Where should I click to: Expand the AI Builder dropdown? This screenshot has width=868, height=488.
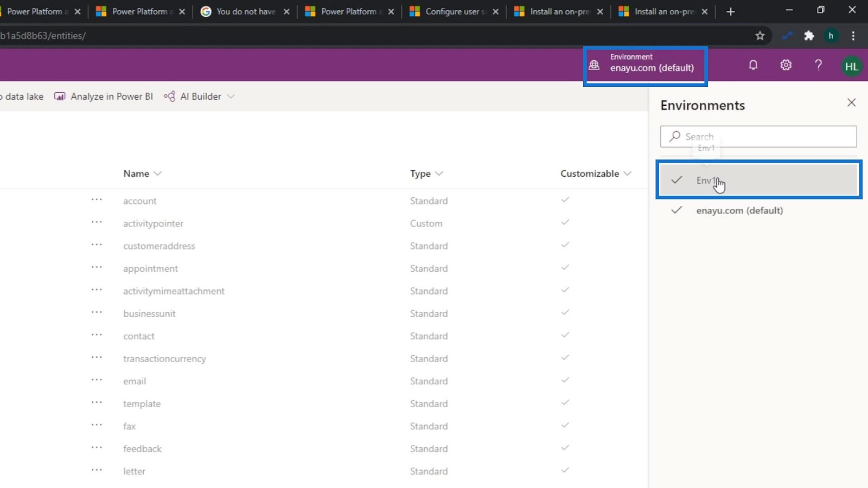[231, 97]
